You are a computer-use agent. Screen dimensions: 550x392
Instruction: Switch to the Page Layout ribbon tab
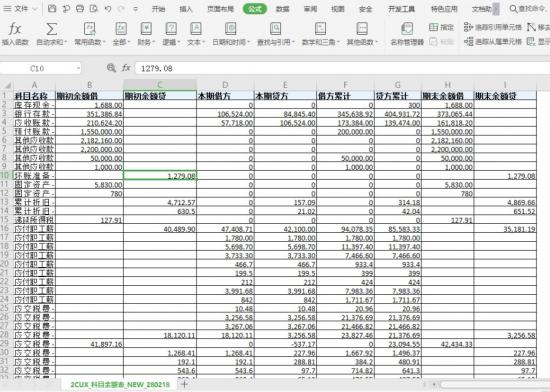coord(220,9)
